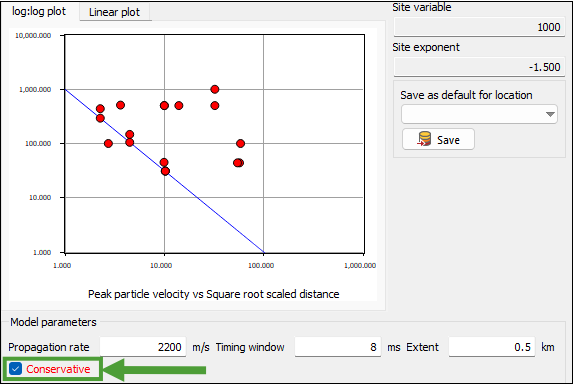The image size is (573, 384).
Task: Click the Timing window field with 8
Action: [x=338, y=347]
